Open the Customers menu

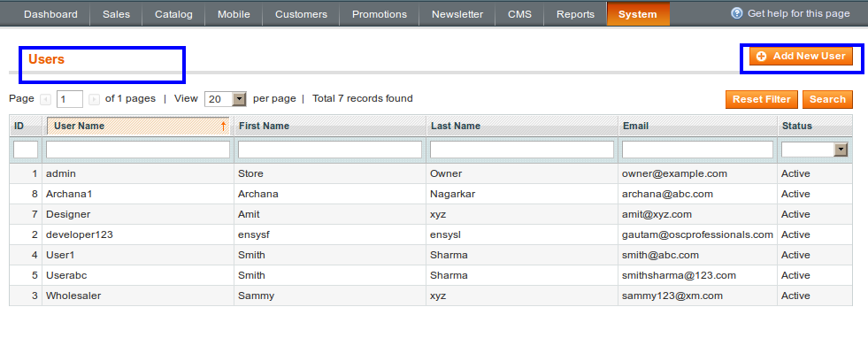(x=301, y=14)
